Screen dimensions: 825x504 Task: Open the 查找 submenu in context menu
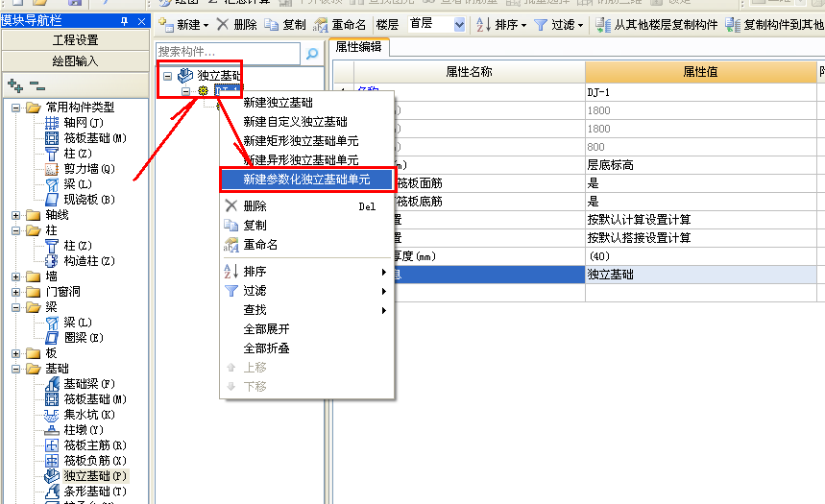[x=306, y=310]
